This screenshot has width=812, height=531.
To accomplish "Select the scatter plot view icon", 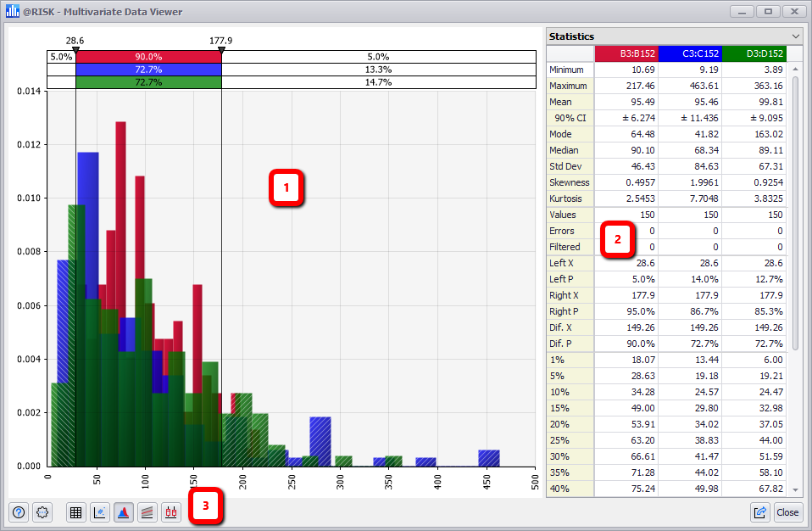I will 100,512.
